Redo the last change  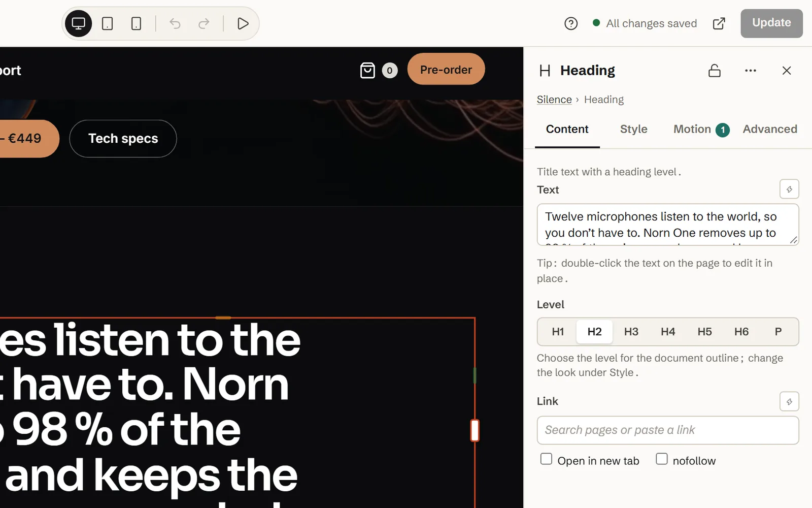204,23
